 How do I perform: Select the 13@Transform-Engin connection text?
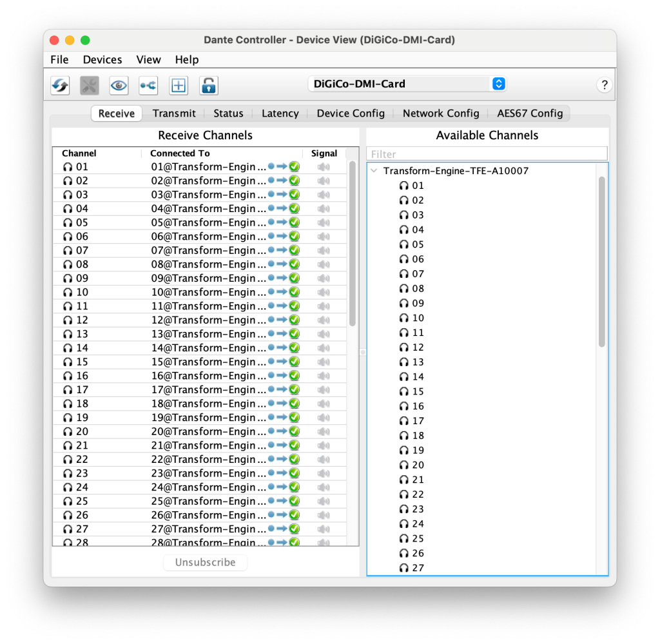(x=208, y=334)
